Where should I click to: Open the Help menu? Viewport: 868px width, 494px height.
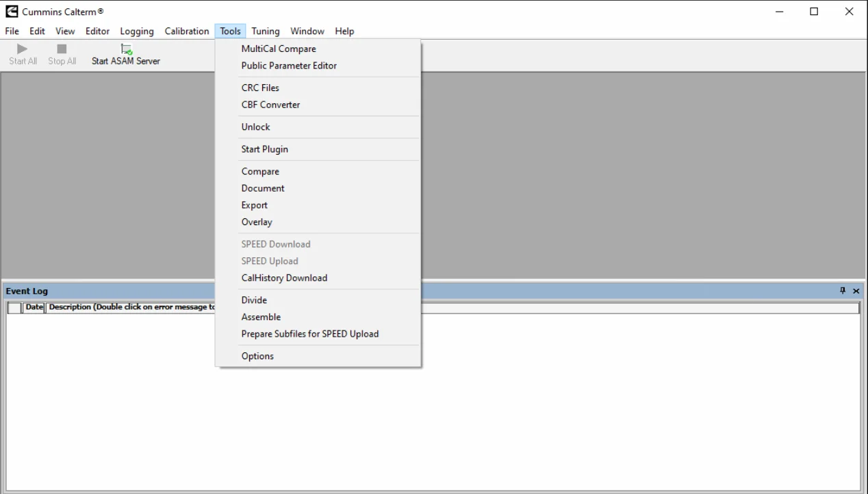344,31
